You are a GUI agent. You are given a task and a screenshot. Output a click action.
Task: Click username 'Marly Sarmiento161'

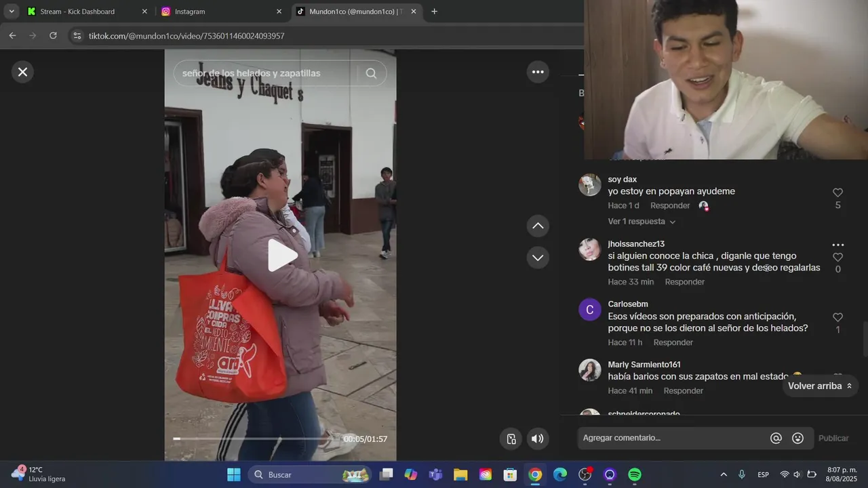tap(644, 365)
